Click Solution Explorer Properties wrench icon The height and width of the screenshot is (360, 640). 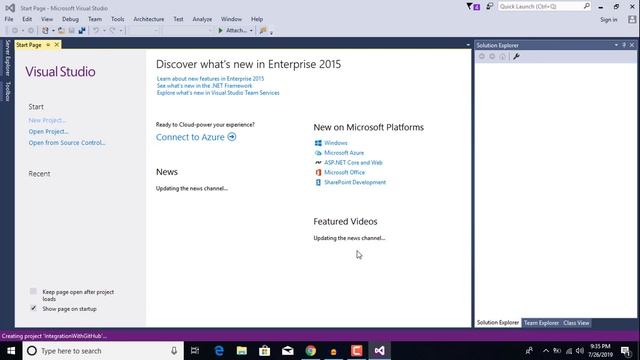(x=516, y=56)
